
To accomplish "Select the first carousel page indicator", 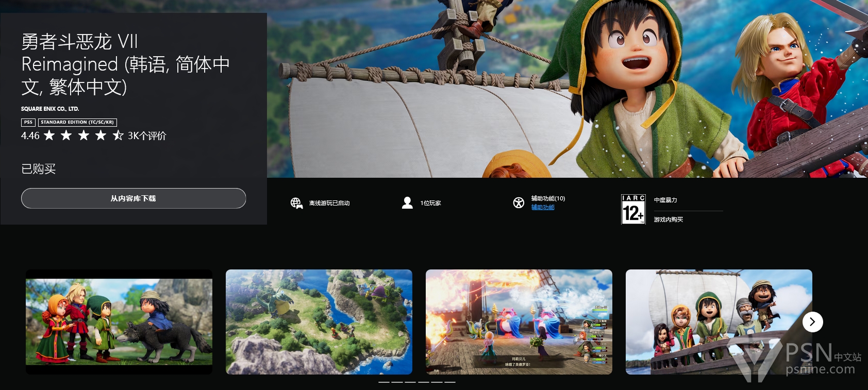I will coord(384,382).
